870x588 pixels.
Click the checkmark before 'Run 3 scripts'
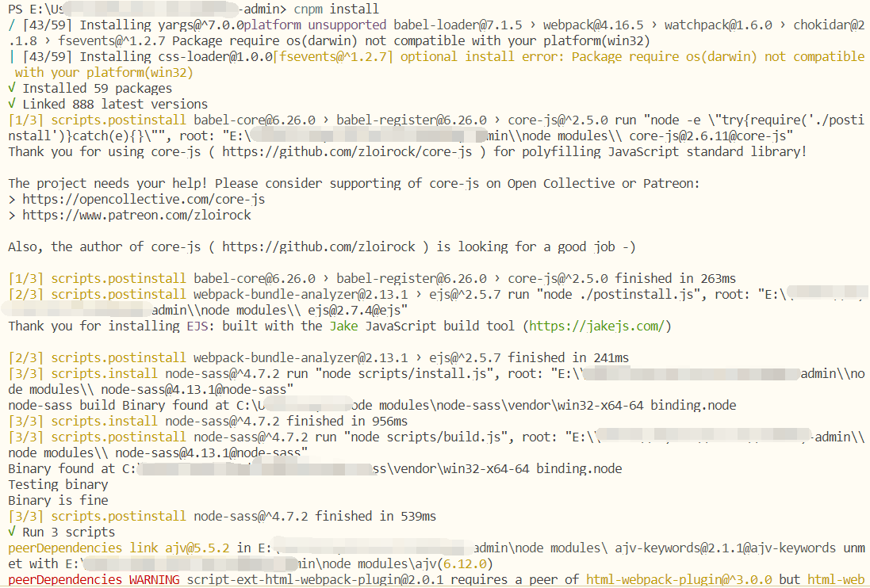[x=12, y=532]
